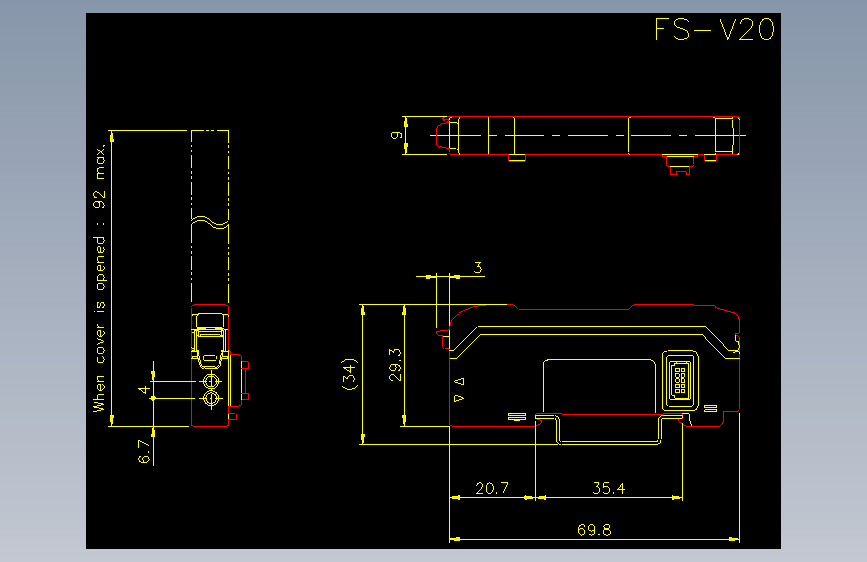Select the 'When cover is opened : 92 max.' note
This screenshot has width=867, height=562.
pyautogui.click(x=99, y=278)
